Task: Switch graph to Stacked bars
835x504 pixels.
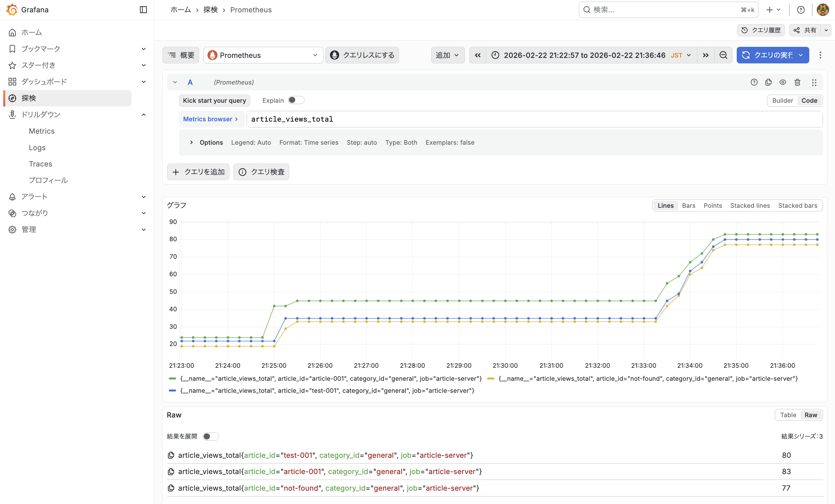Action: click(x=797, y=206)
